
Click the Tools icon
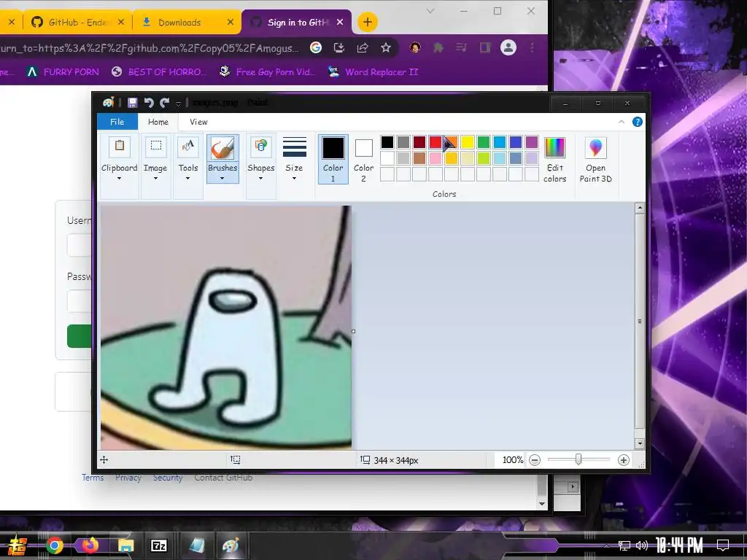(x=187, y=146)
